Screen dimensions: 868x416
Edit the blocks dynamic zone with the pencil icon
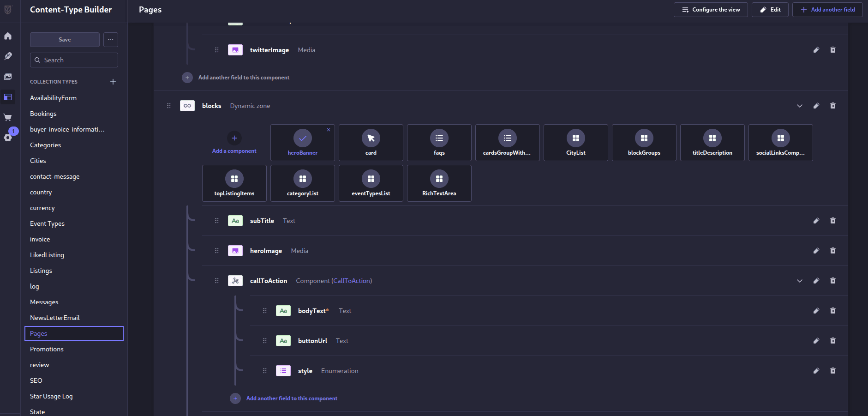816,106
